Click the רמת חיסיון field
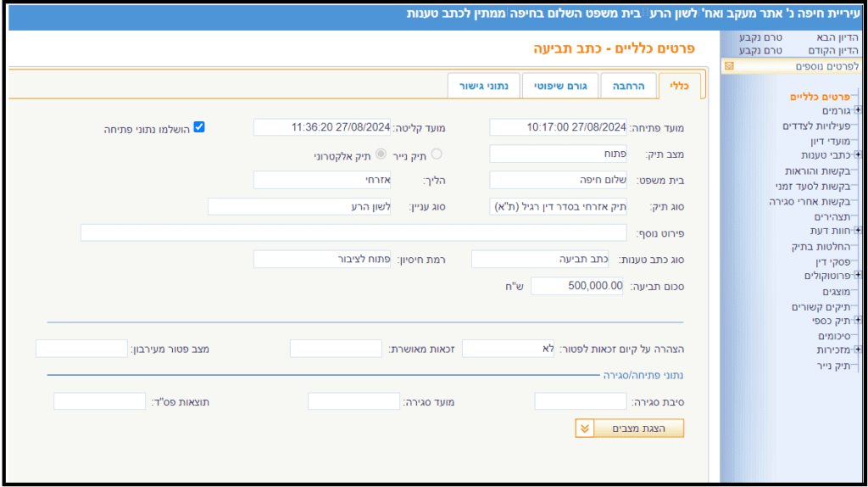This screenshot has width=868, height=487. click(322, 260)
